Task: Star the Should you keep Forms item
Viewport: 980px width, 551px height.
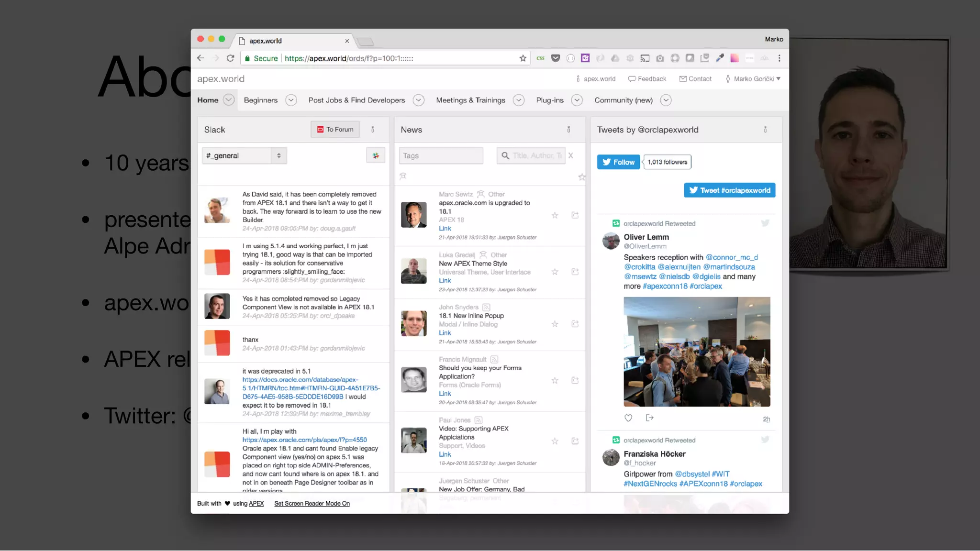Action: [x=555, y=381]
